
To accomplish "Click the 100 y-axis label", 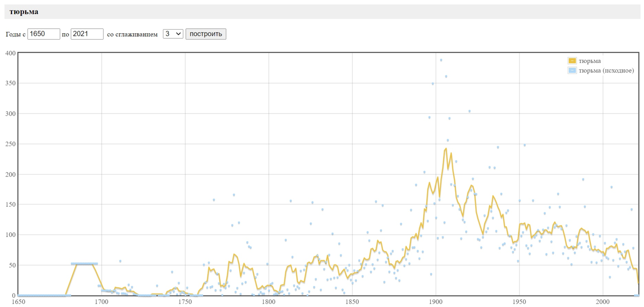I will coord(11,235).
